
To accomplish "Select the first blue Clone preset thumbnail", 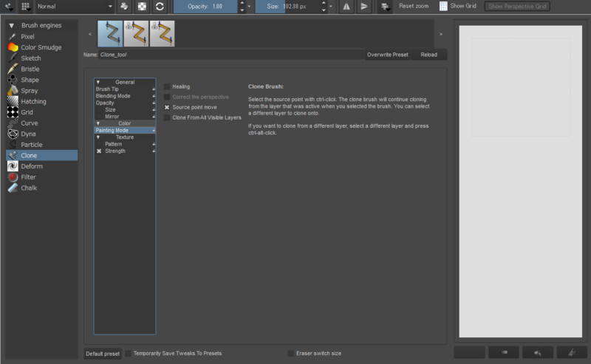I will tap(110, 33).
